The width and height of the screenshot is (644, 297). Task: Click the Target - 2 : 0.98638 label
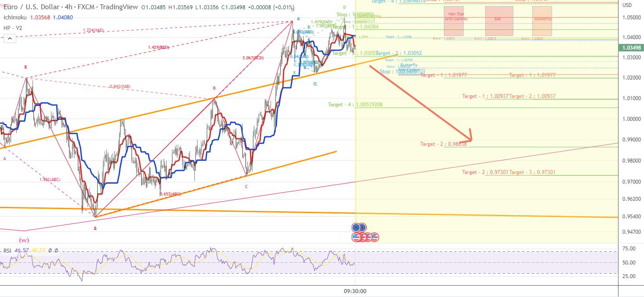click(x=443, y=144)
